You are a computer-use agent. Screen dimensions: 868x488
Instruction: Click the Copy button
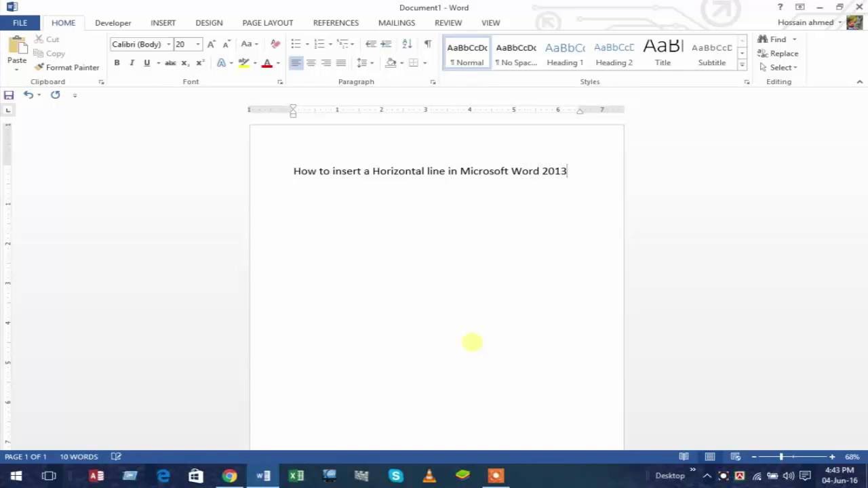[x=50, y=54]
